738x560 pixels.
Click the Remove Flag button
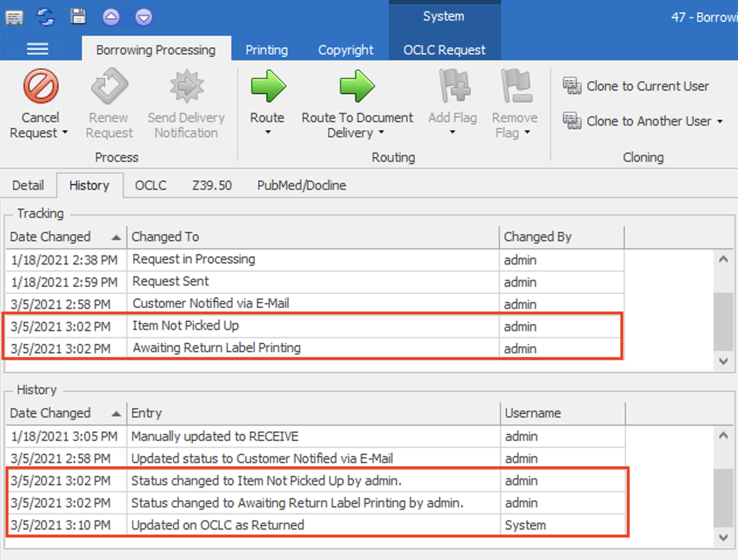[514, 102]
